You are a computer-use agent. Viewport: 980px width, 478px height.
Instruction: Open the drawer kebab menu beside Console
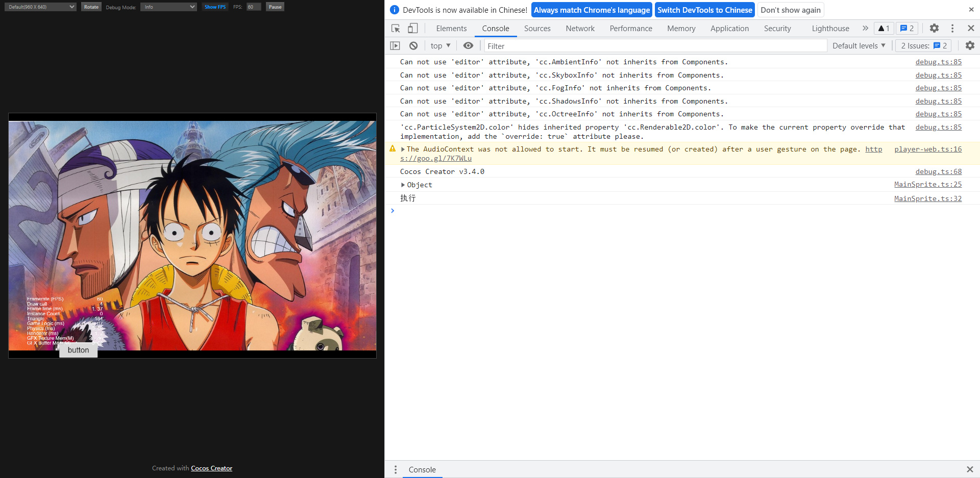tap(396, 469)
